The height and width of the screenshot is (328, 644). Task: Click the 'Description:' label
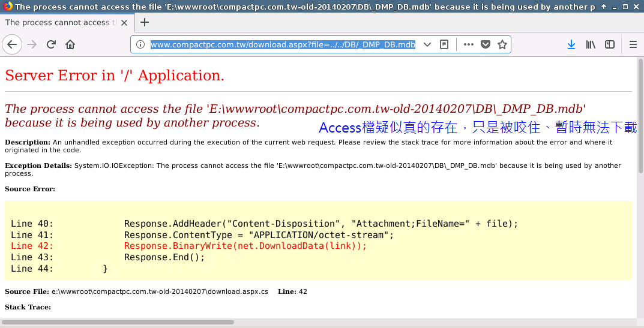28,142
